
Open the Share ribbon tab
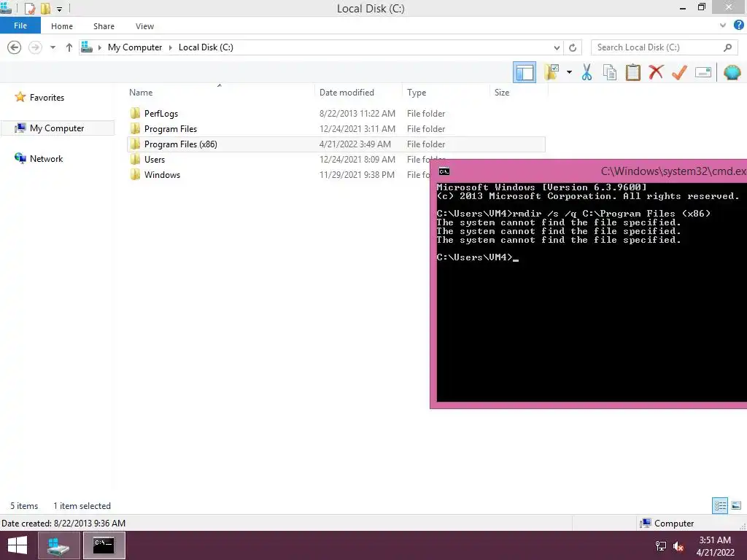(x=104, y=26)
